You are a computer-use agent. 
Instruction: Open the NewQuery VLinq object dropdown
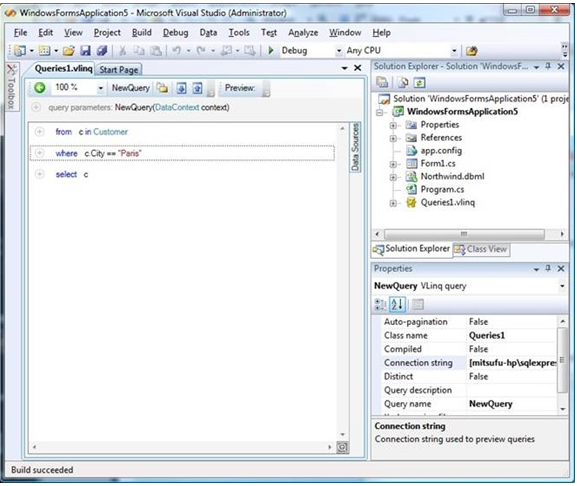tap(562, 286)
